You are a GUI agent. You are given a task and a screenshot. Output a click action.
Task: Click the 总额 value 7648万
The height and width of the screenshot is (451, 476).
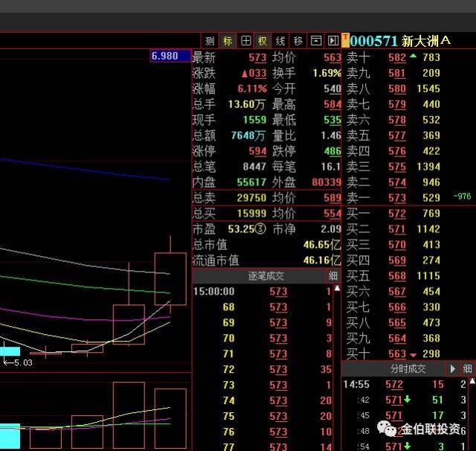[248, 135]
